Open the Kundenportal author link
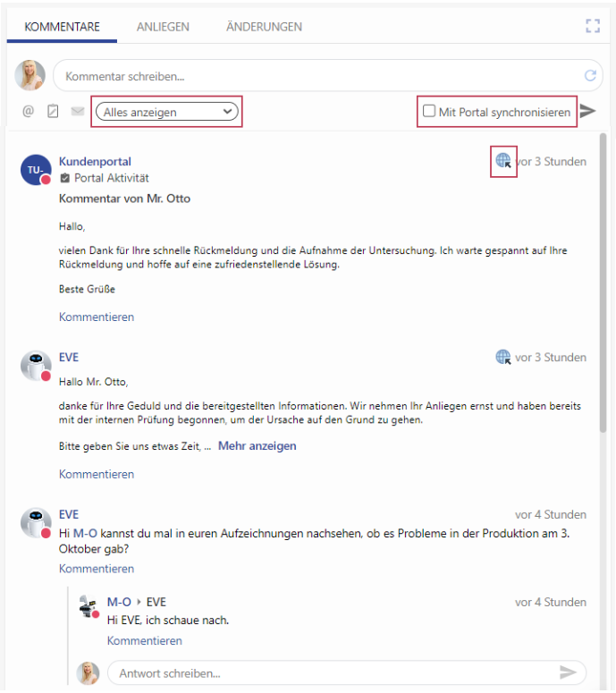616x693 pixels. pos(95,161)
